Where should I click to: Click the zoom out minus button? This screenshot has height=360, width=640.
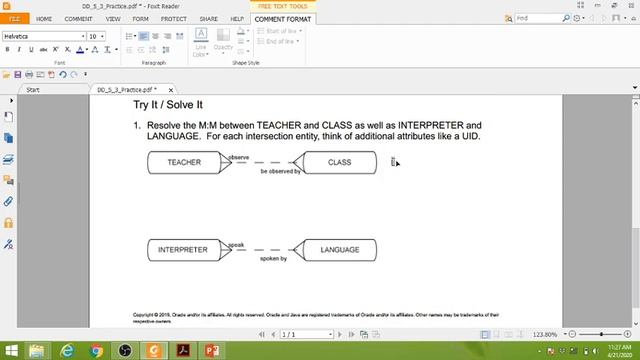point(572,334)
